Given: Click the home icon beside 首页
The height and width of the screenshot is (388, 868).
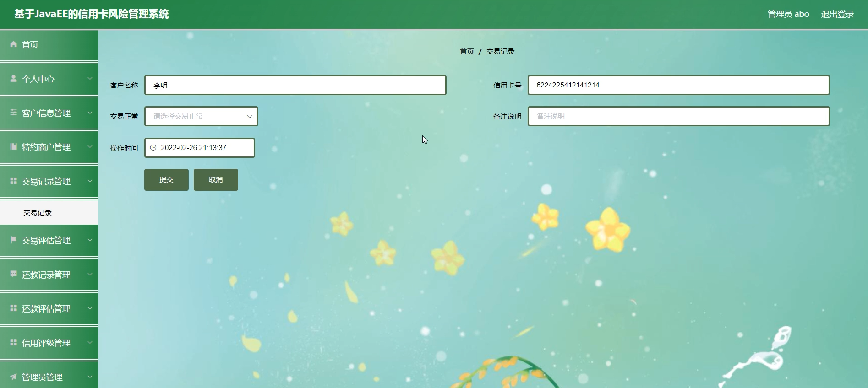Looking at the screenshot, I should [13, 44].
